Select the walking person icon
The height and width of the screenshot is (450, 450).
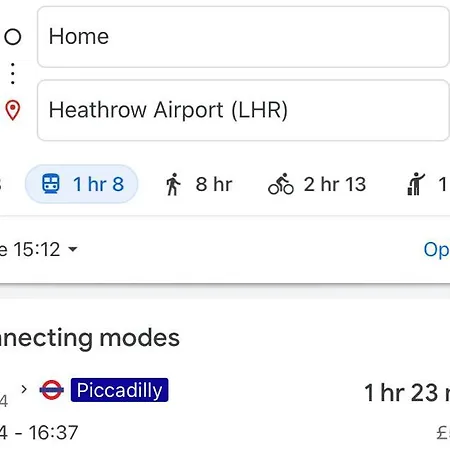click(173, 184)
